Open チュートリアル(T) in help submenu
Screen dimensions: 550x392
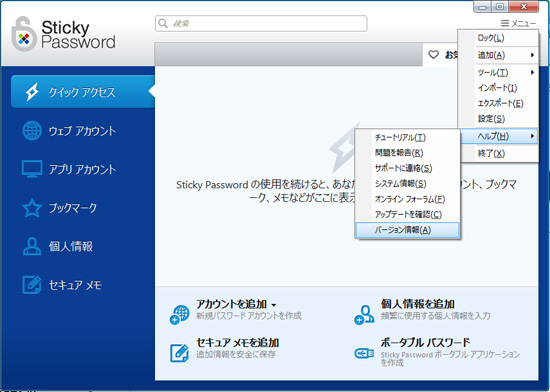407,137
